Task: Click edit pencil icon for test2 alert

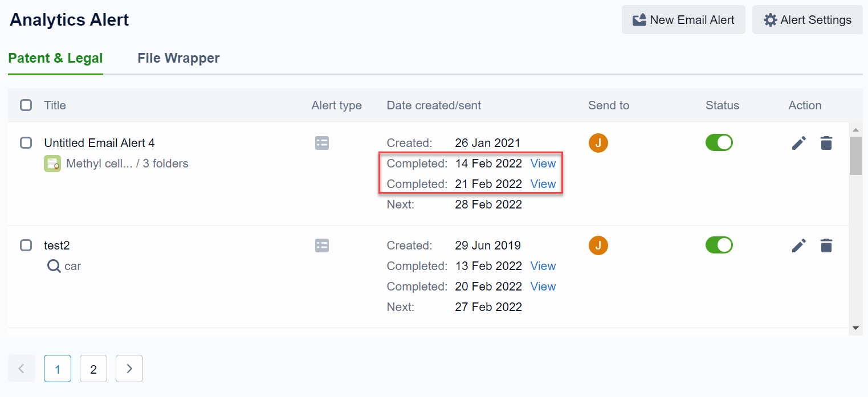Action: (x=799, y=245)
